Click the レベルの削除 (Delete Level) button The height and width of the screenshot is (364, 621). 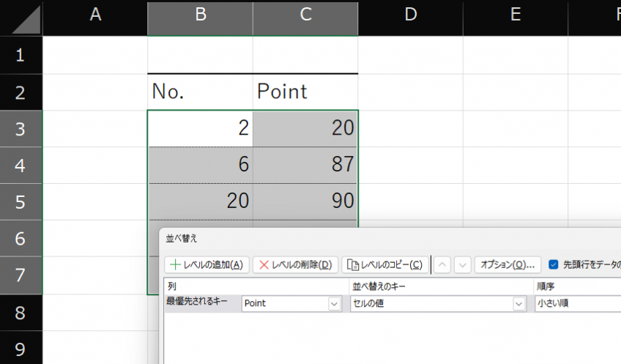[x=295, y=264]
